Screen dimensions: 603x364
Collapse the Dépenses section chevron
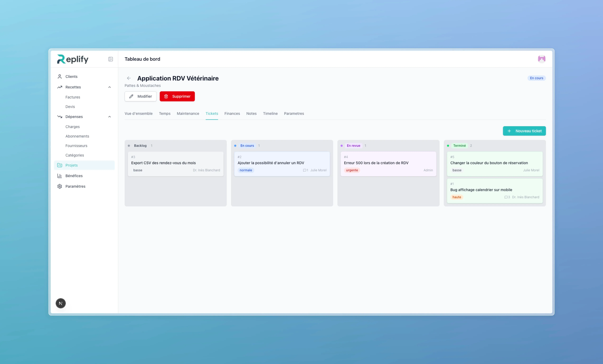109,117
